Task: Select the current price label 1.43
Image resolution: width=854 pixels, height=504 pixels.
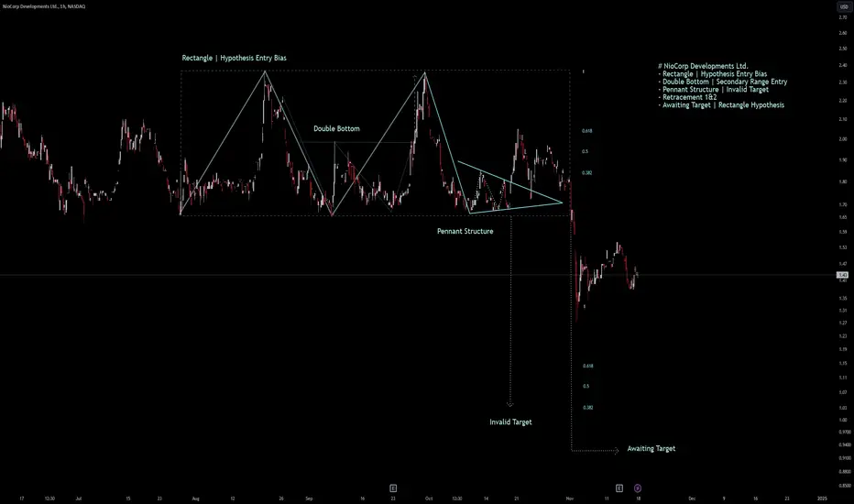Action: coord(843,275)
